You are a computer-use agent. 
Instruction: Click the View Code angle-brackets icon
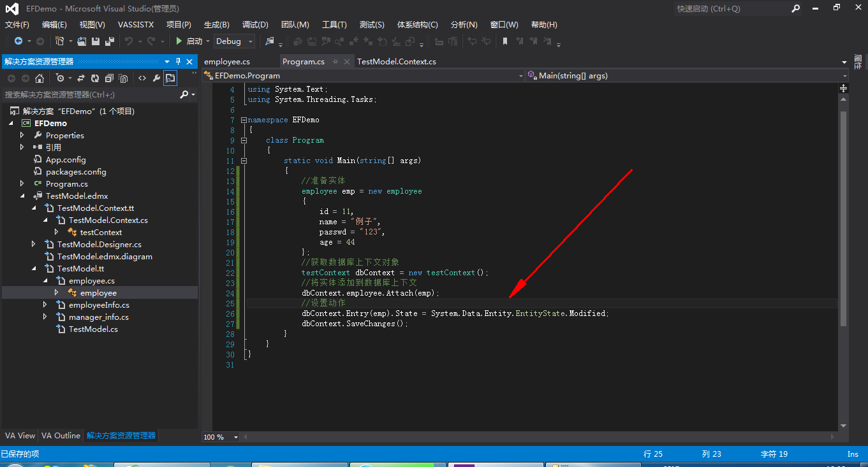142,78
